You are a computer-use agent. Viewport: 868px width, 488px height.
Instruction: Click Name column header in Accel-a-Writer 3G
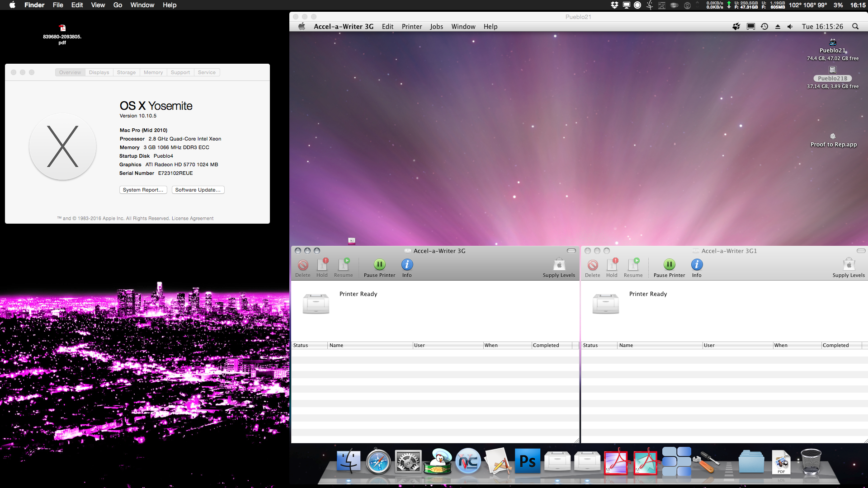[x=370, y=345]
